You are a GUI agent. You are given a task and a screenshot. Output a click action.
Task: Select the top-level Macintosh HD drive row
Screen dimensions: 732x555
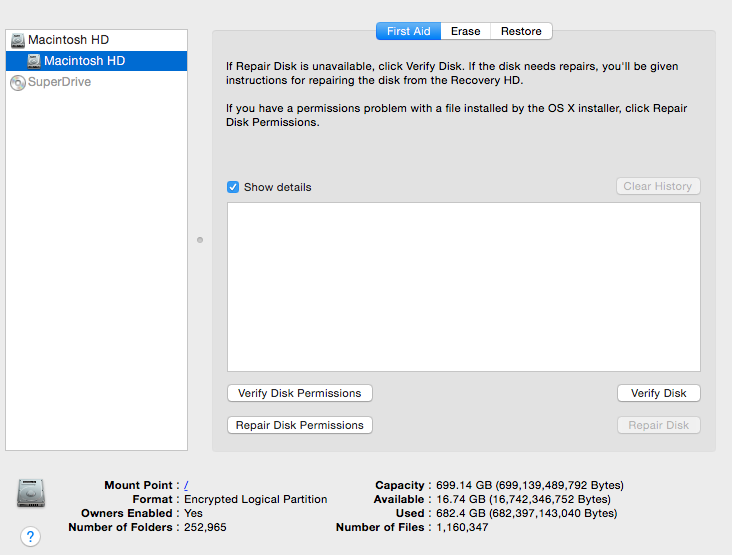pyautogui.click(x=97, y=40)
